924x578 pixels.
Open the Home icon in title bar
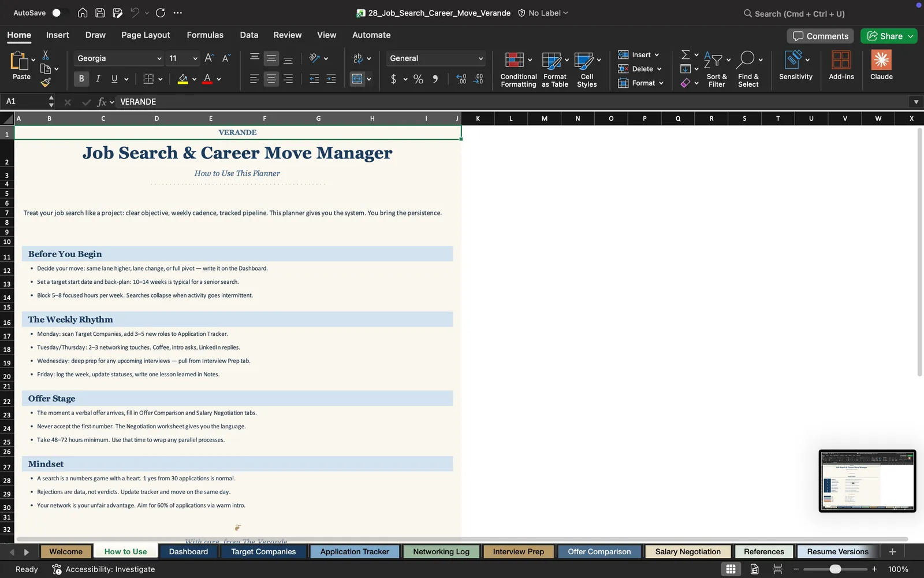tap(83, 13)
